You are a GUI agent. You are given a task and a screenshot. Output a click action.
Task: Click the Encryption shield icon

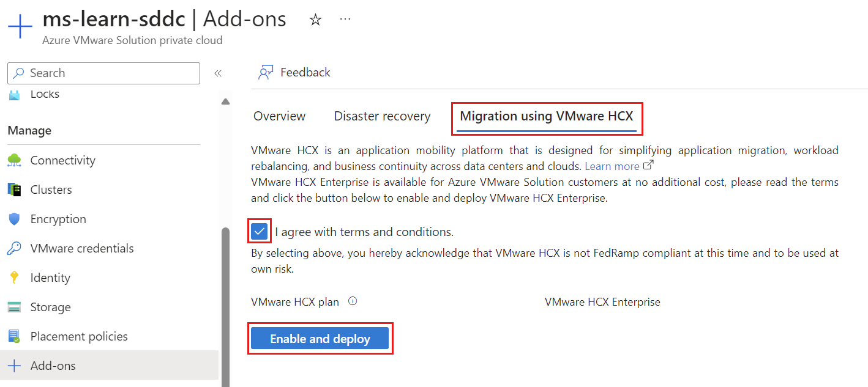13,218
